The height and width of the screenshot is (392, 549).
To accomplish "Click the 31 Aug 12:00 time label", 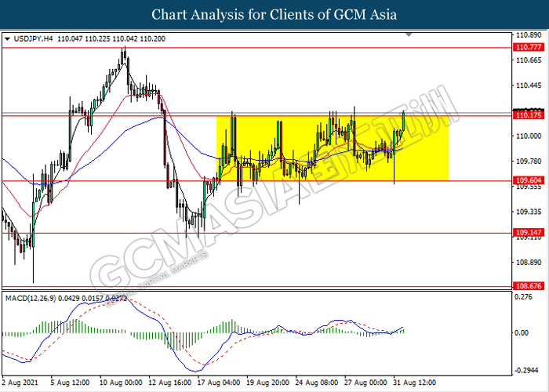I will click(x=415, y=383).
